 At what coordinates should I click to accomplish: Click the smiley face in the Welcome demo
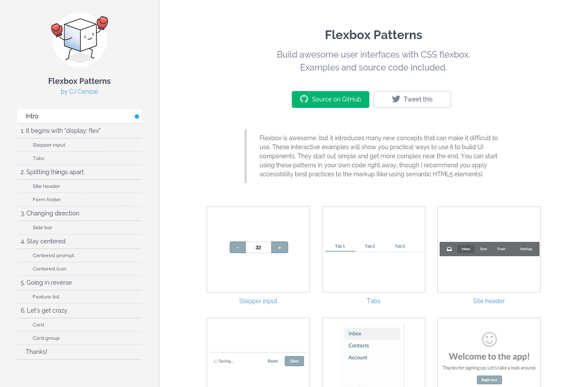point(489,339)
